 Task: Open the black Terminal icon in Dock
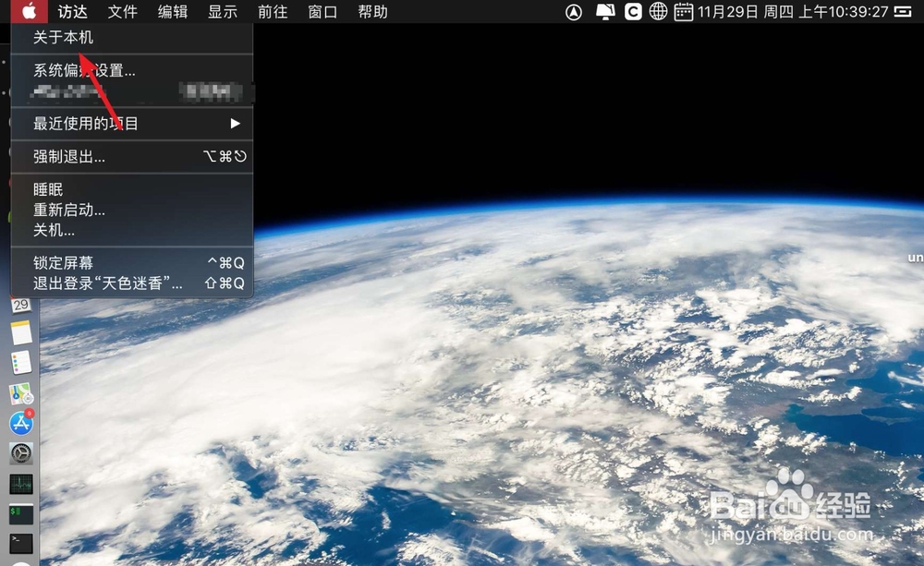coord(21,544)
